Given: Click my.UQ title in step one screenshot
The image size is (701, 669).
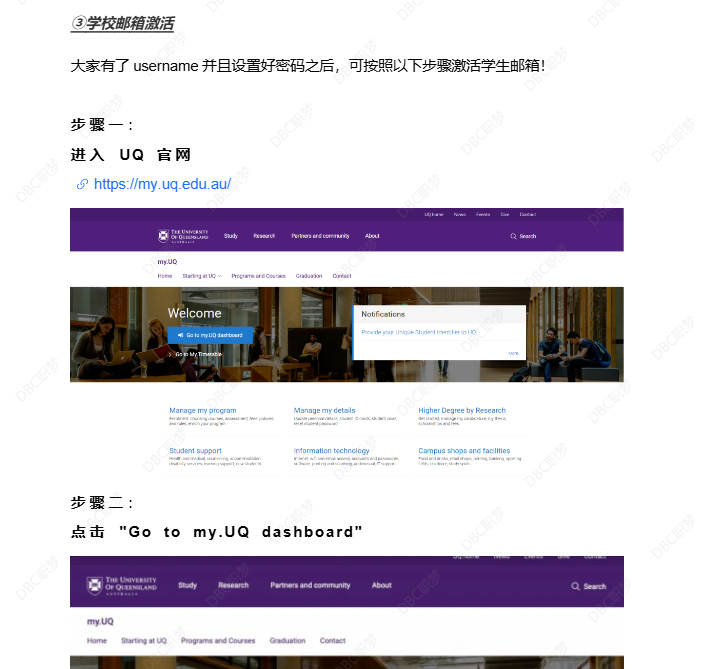Looking at the screenshot, I should 167,262.
